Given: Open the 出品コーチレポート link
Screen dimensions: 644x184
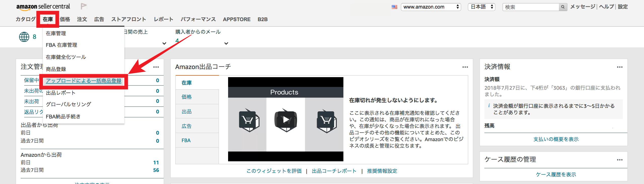Looking at the screenshot, I should coord(334,171).
